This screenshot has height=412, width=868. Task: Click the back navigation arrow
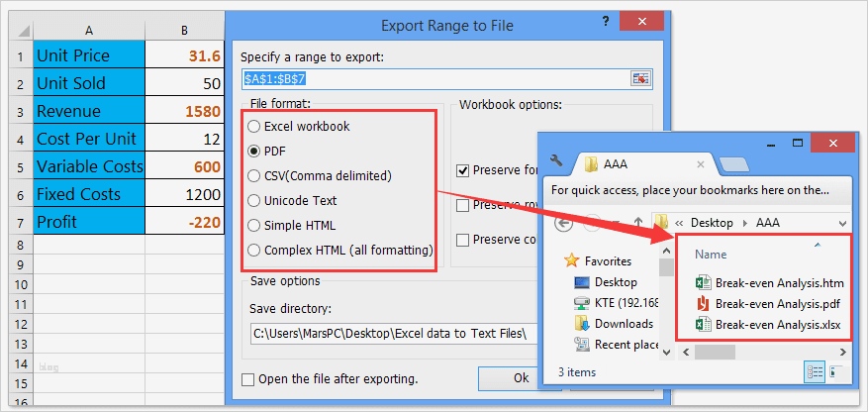[x=564, y=222]
